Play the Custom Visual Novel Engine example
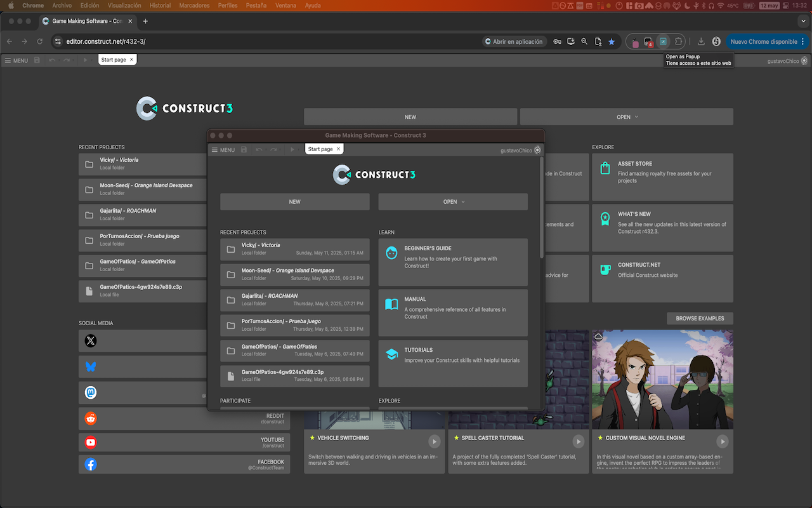The height and width of the screenshot is (508, 812). pos(722,441)
